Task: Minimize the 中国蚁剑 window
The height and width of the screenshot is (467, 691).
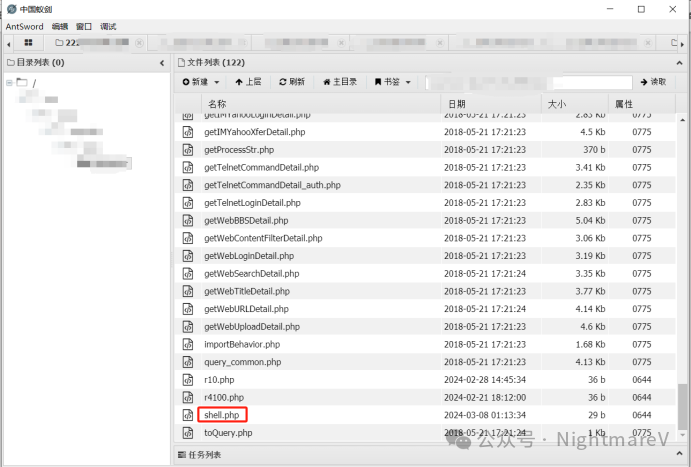Action: [x=610, y=9]
